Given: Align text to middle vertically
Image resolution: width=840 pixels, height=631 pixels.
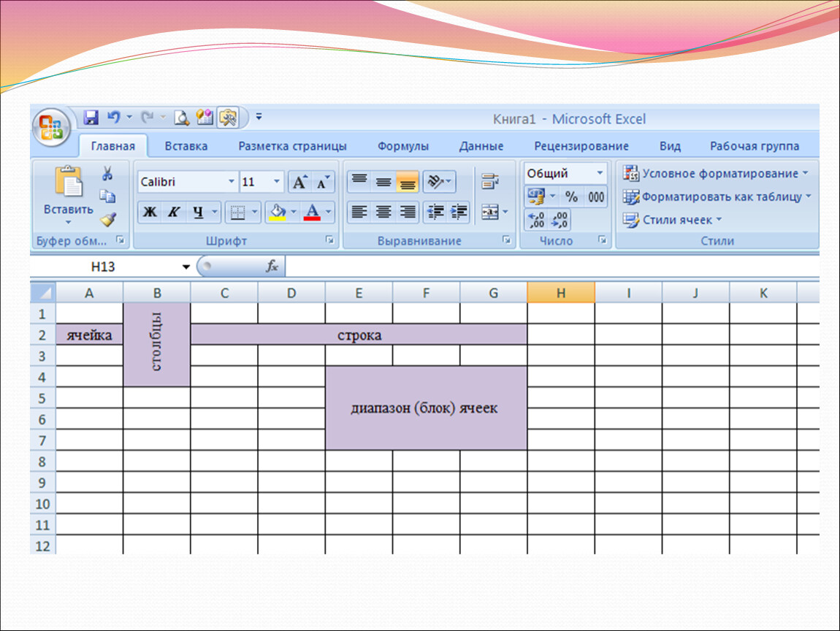Looking at the screenshot, I should coord(383,182).
